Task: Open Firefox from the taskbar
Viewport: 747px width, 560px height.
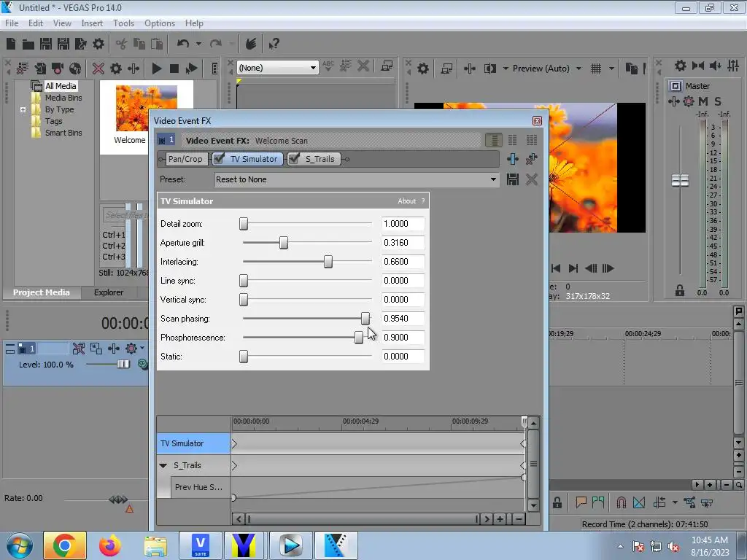Action: (x=109, y=545)
